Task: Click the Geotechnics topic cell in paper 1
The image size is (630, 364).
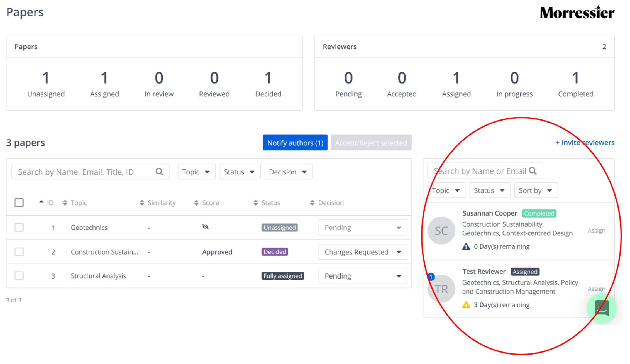Action: coord(89,228)
